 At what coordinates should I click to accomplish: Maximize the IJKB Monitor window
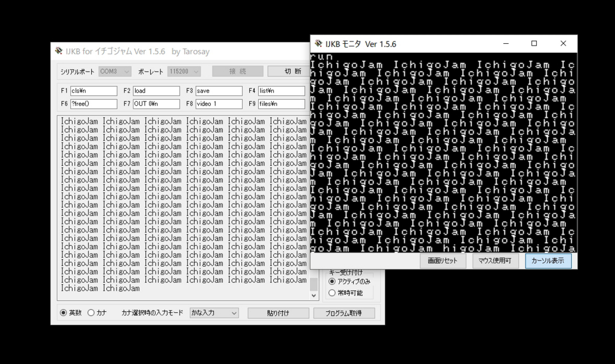[x=534, y=43]
